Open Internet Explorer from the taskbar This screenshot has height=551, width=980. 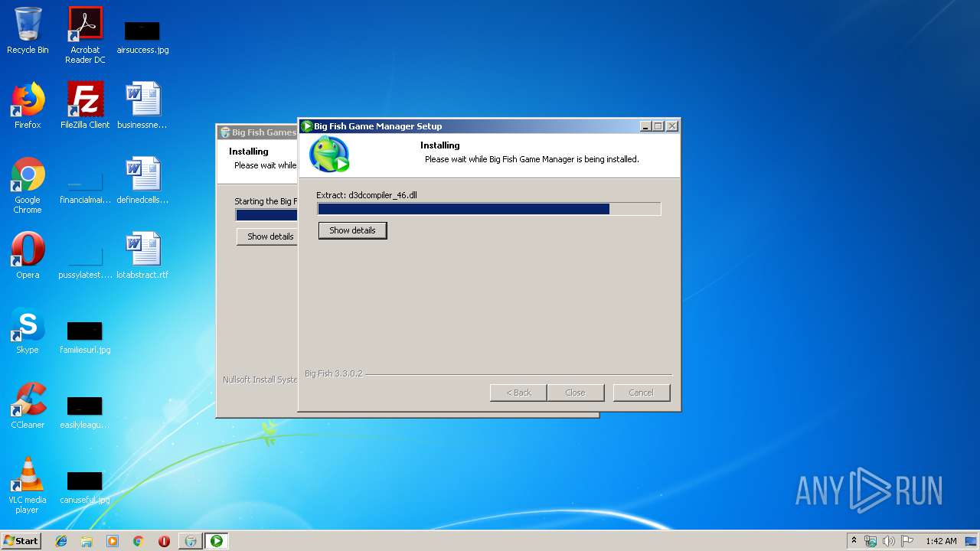61,541
